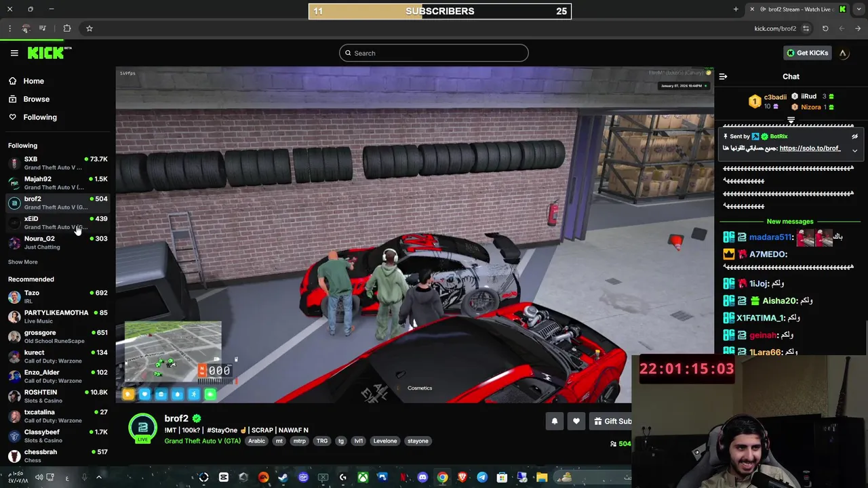The height and width of the screenshot is (488, 868).
Task: Open Telegram from the taskbar
Action: [x=482, y=477]
